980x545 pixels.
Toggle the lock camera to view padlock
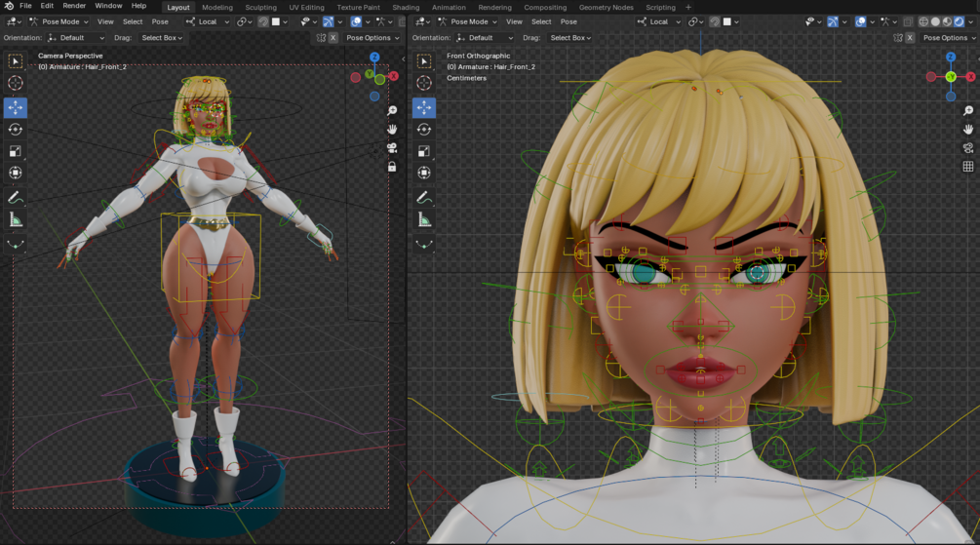tap(392, 167)
